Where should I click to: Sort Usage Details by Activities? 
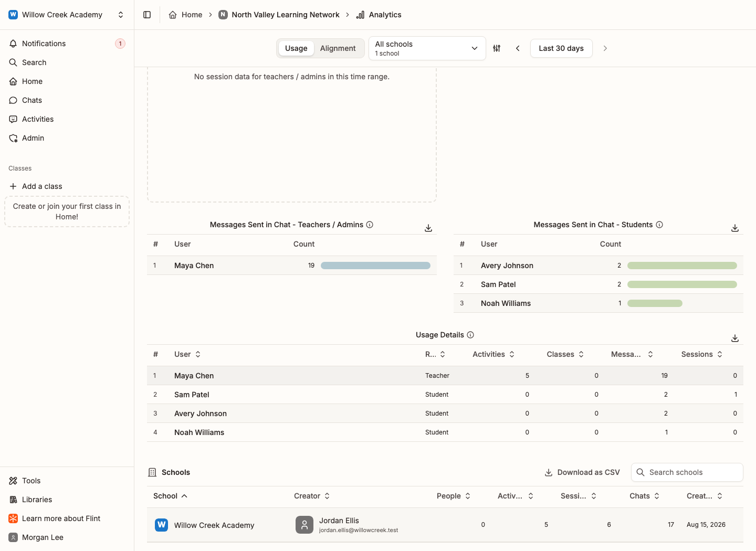pyautogui.click(x=493, y=354)
